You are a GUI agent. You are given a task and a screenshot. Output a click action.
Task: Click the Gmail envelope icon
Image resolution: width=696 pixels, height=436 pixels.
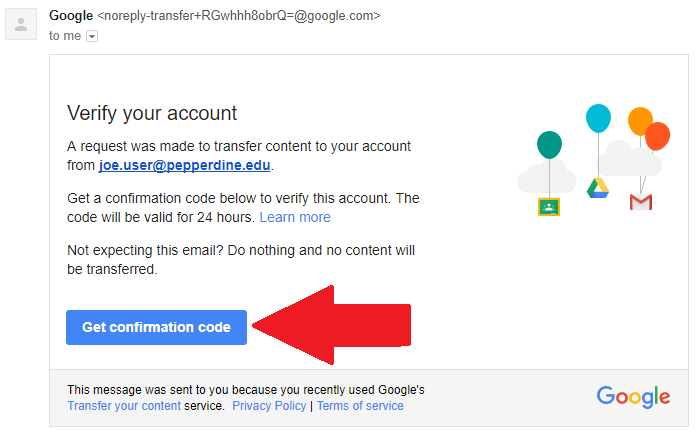click(x=641, y=202)
